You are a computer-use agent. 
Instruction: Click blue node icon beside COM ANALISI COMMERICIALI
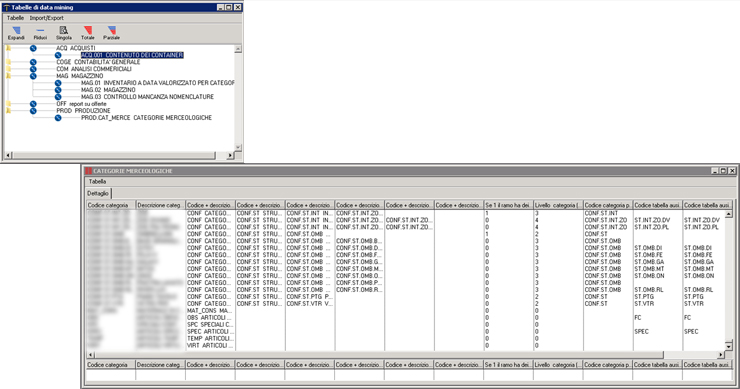[x=33, y=69]
